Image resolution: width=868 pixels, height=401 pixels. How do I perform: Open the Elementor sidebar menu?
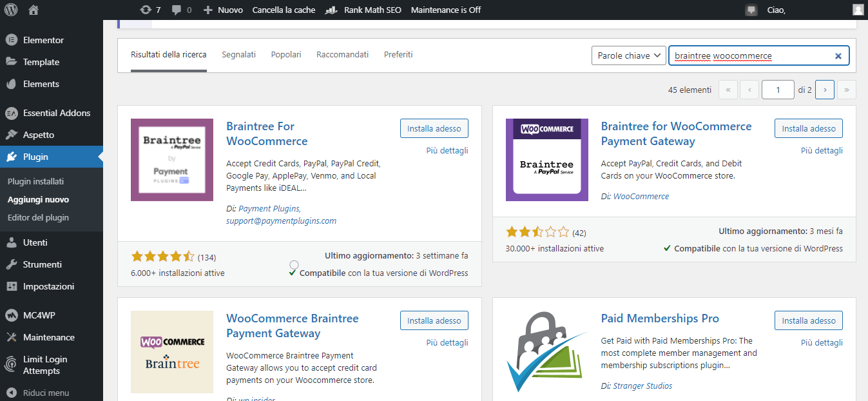click(43, 40)
